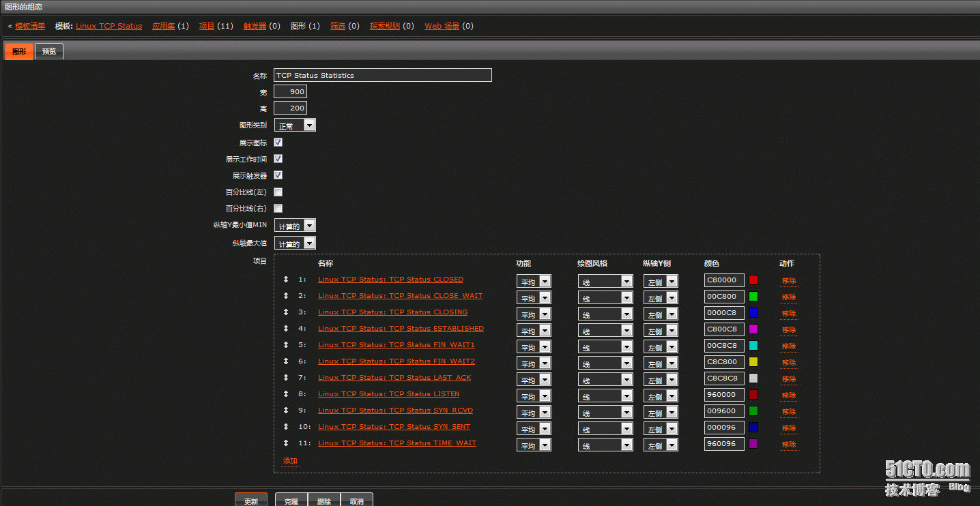This screenshot has width=980, height=506.
Task: Grab the drag handle for CLOSE_WAIT item row
Action: [286, 296]
